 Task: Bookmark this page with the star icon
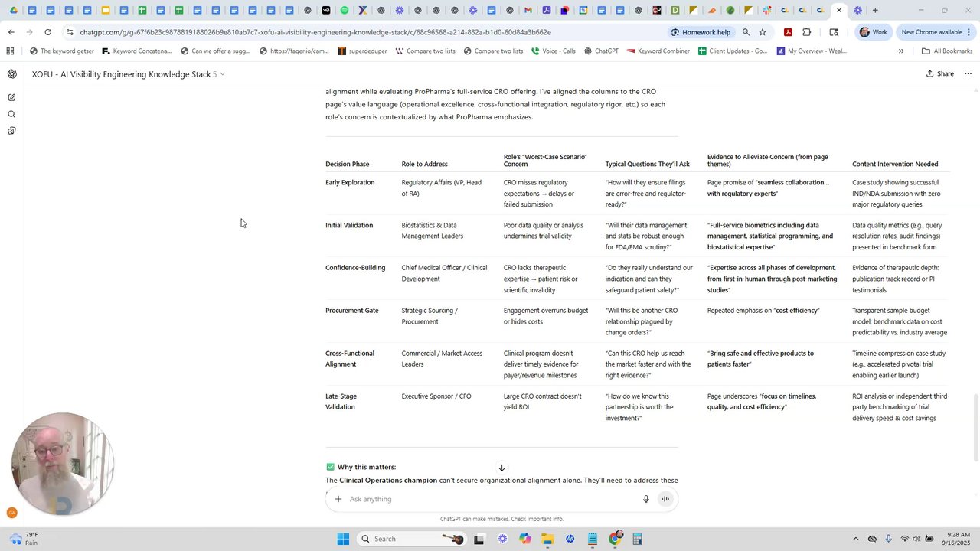click(763, 32)
